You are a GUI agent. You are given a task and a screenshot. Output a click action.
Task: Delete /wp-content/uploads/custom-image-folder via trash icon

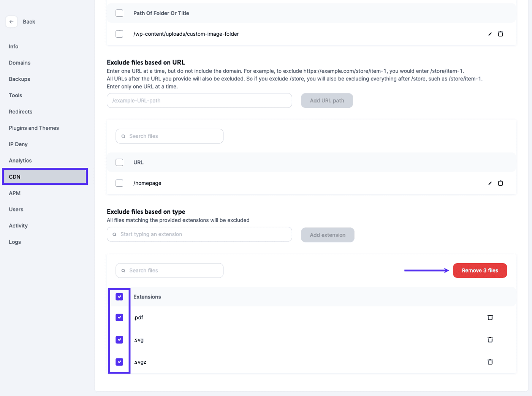click(x=500, y=34)
